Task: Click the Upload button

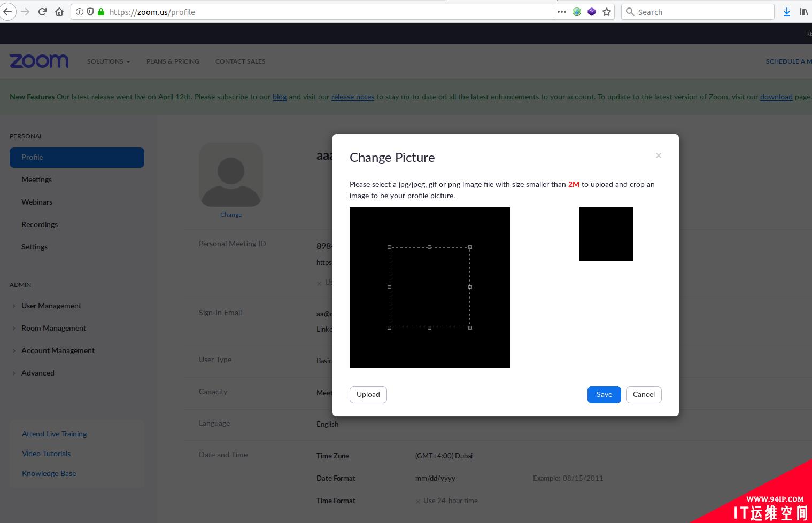Action: tap(368, 395)
